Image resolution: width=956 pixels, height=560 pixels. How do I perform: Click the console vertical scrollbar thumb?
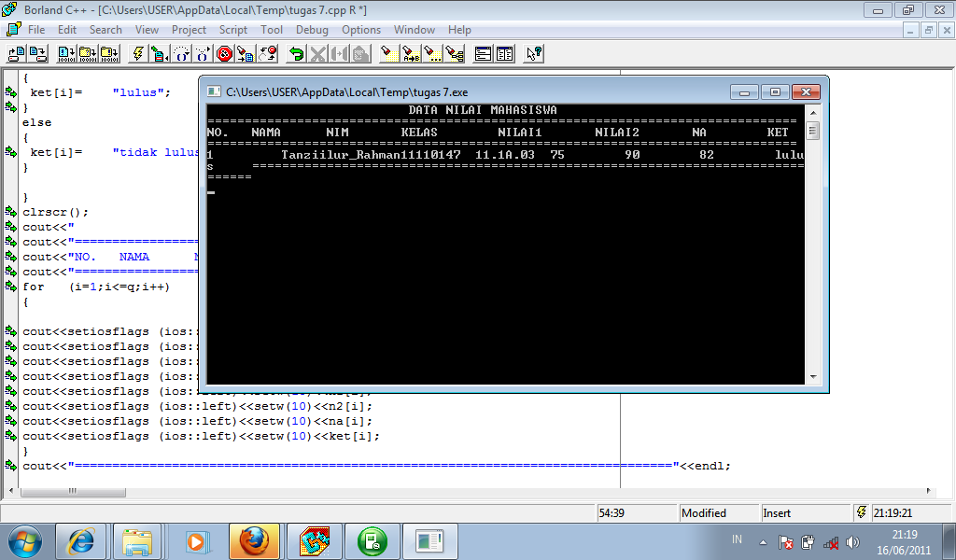click(813, 131)
